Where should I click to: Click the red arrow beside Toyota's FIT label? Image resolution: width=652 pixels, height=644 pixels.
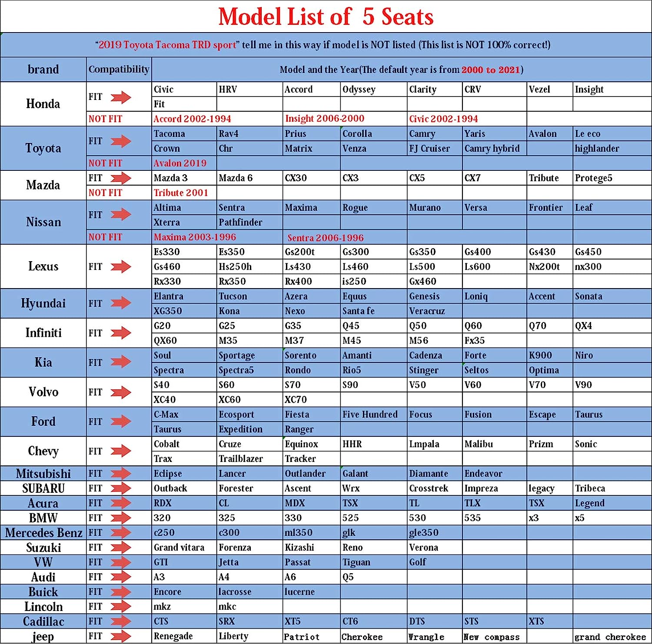(x=120, y=141)
